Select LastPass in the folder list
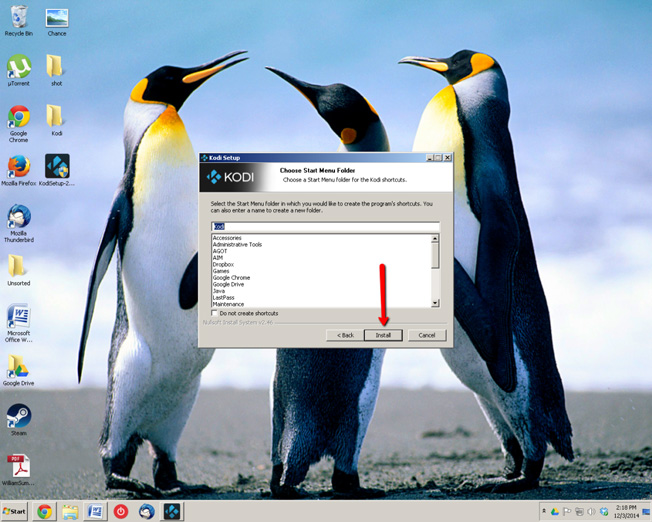 (224, 298)
